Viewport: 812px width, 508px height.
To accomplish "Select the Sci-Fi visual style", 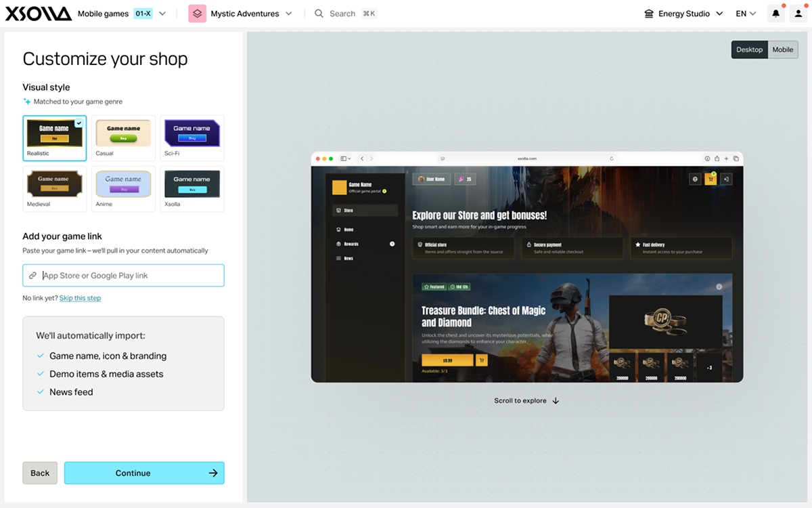I will pyautogui.click(x=192, y=138).
